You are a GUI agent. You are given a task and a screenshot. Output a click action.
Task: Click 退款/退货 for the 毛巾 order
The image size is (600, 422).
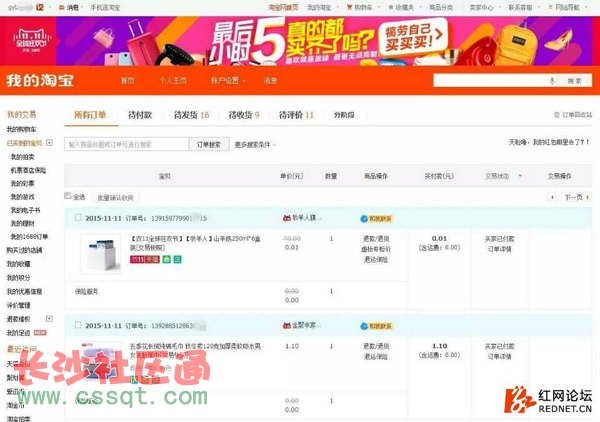[376, 346]
